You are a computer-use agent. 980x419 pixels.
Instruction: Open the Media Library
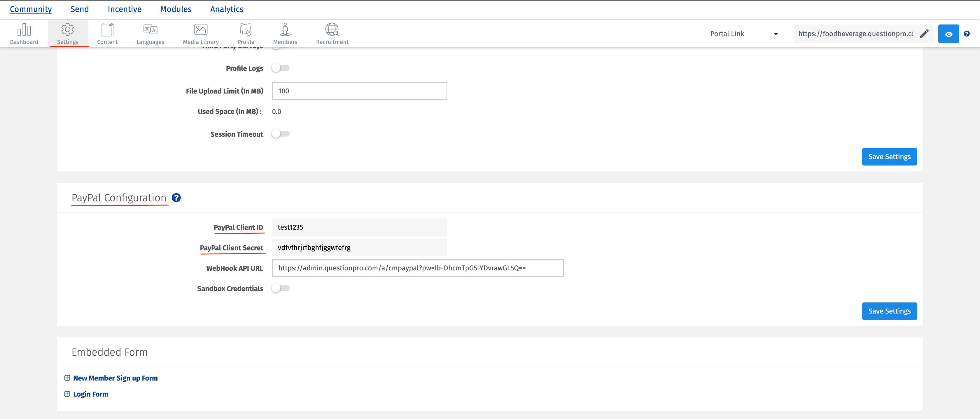pos(200,34)
